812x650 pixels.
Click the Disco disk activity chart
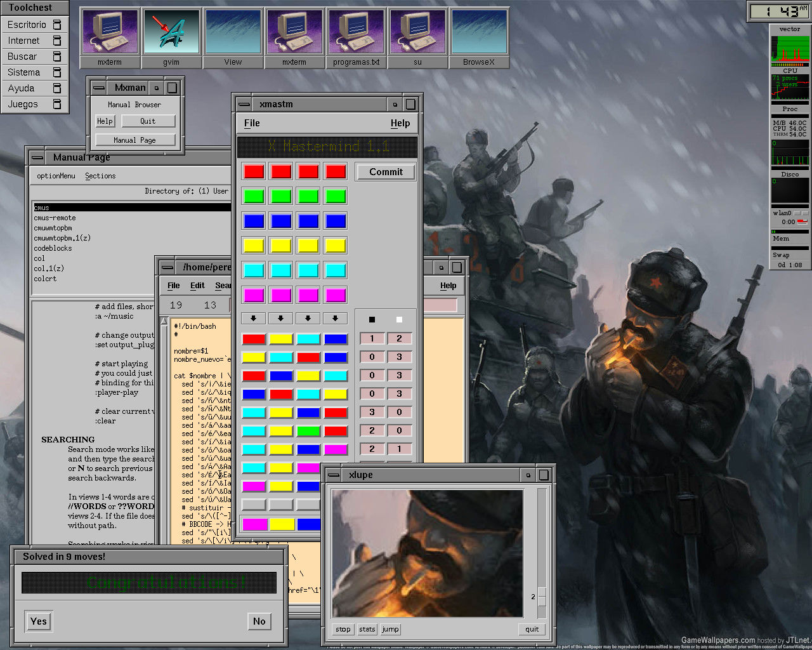pos(790,190)
